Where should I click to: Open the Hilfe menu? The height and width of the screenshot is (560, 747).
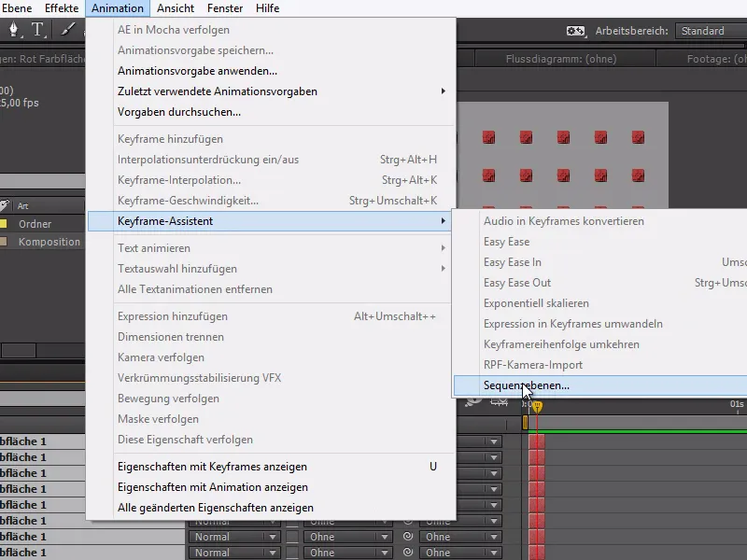(x=267, y=8)
